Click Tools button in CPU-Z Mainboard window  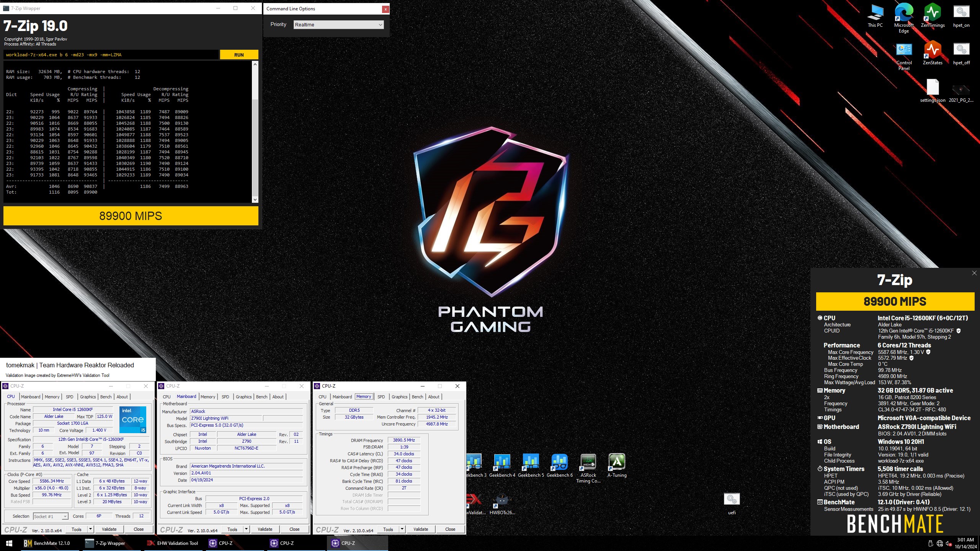tap(232, 529)
